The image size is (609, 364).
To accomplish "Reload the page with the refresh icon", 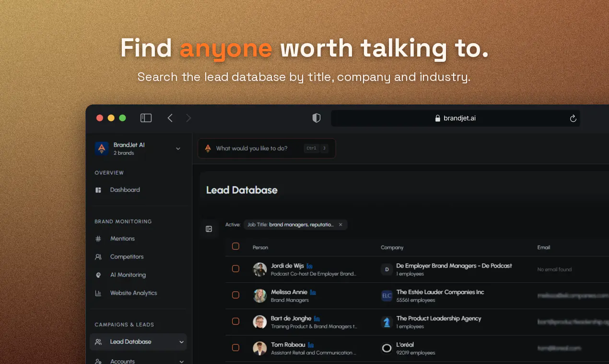I will (x=573, y=118).
